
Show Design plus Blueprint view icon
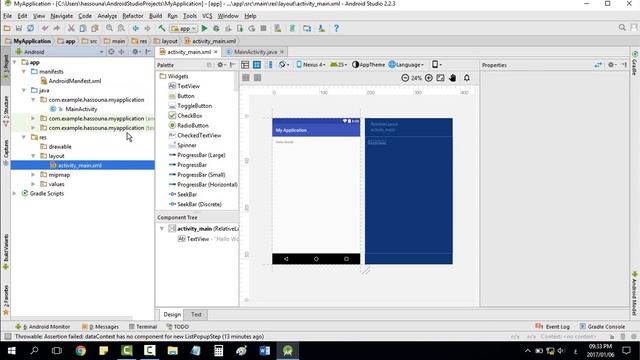tap(269, 65)
